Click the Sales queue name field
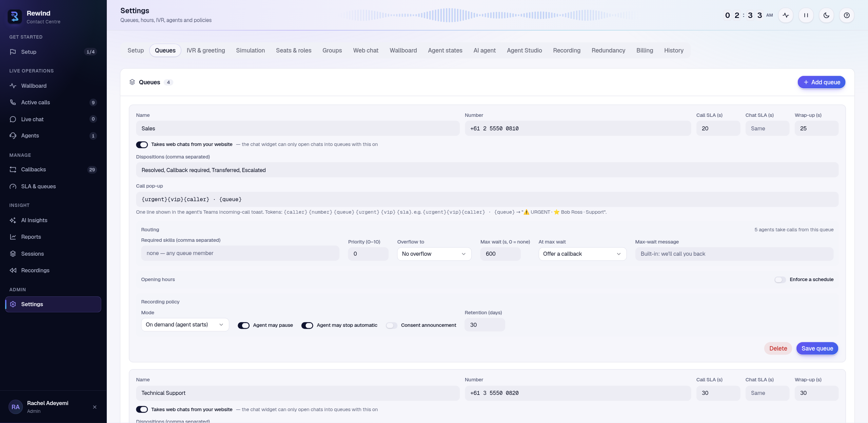Screen dimensions: 868x423 coord(298,128)
